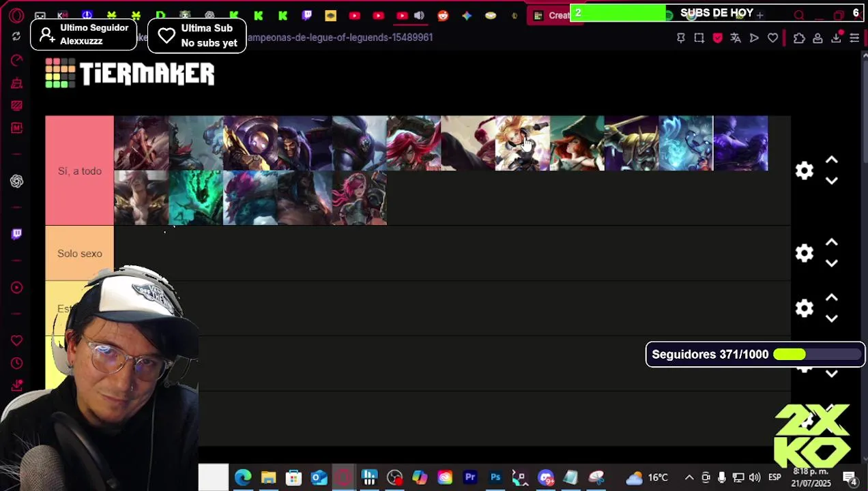
Task: Click down arrow of row below Solo sexo
Action: point(831,318)
